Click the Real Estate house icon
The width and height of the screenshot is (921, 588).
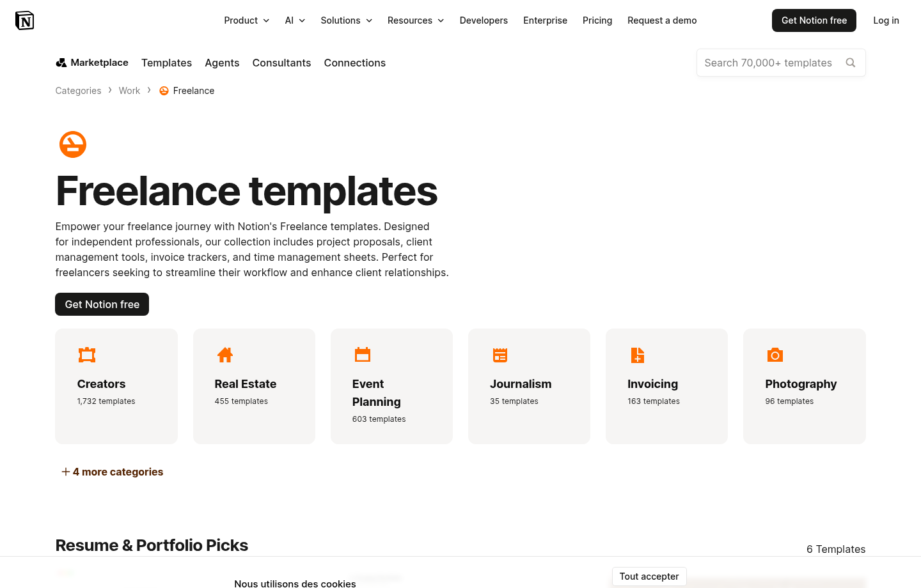[x=225, y=355]
